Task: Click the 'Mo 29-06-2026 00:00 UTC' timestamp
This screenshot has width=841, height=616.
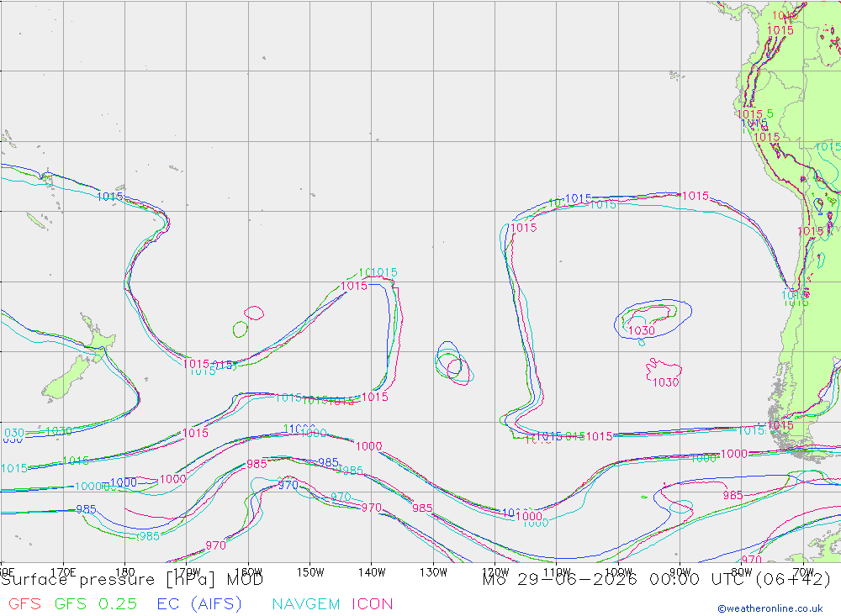Action: 616,580
